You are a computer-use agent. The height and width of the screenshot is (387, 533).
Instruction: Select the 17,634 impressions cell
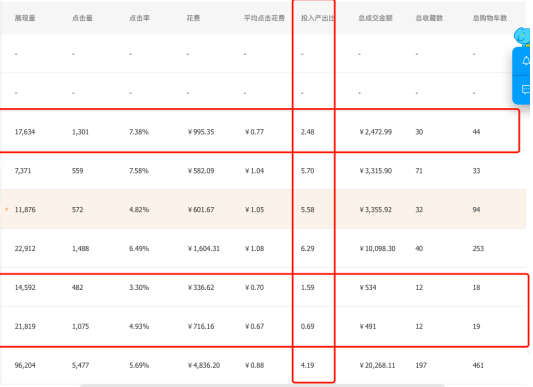(25, 132)
